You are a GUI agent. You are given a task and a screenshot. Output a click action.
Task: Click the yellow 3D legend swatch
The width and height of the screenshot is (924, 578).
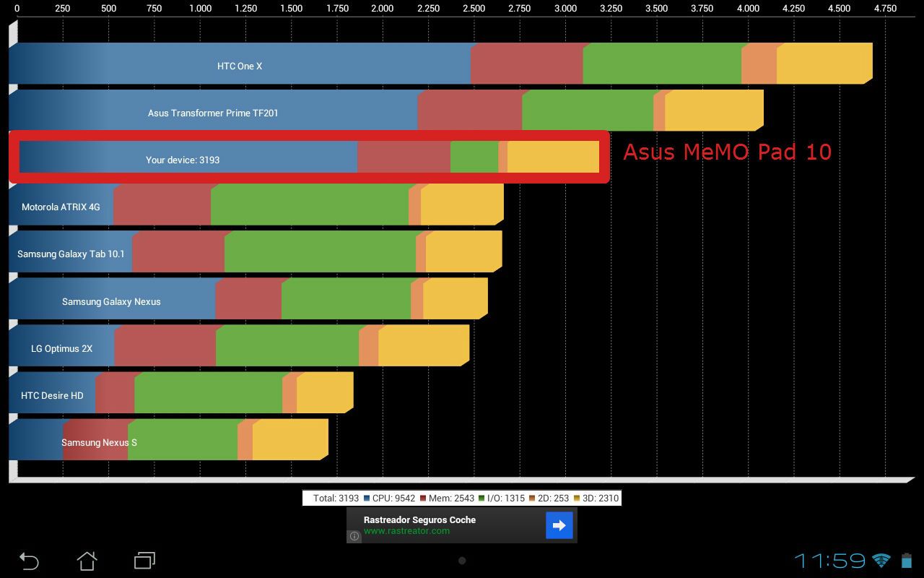577,499
